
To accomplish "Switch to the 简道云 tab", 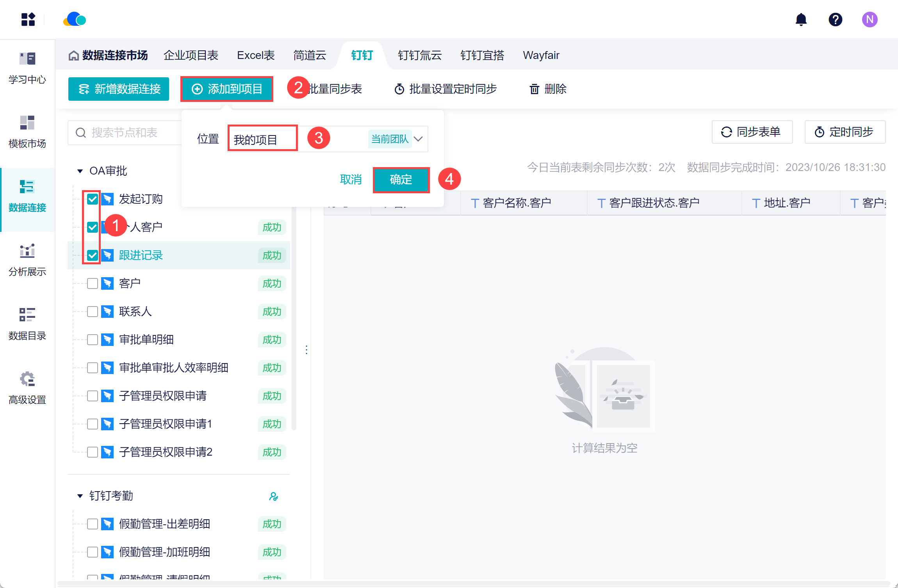I will [309, 55].
